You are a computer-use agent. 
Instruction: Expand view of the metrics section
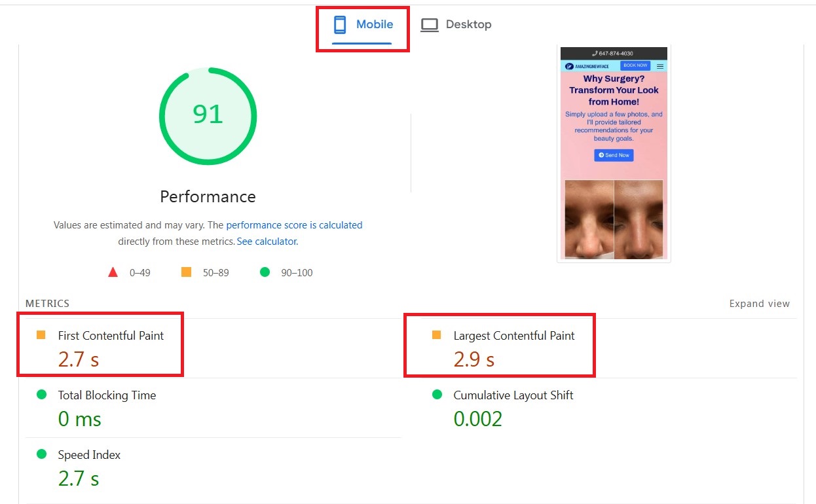pyautogui.click(x=759, y=303)
